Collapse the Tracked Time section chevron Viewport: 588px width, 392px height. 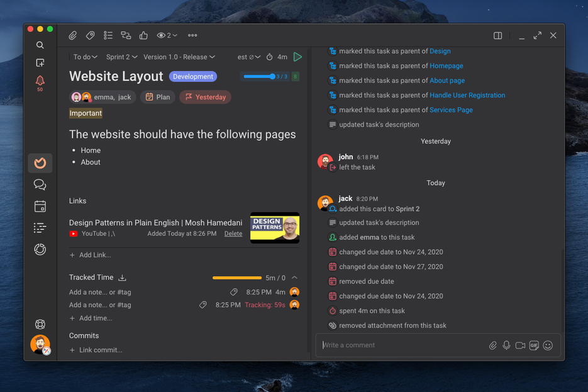pos(294,277)
